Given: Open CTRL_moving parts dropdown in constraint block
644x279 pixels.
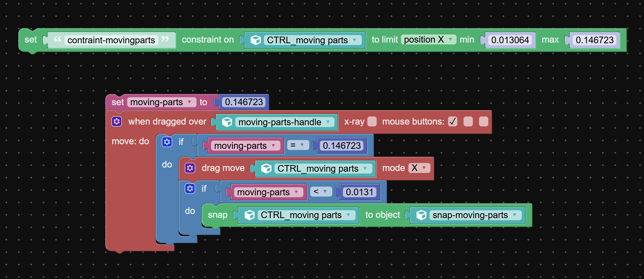Looking at the screenshot, I should click(x=313, y=40).
